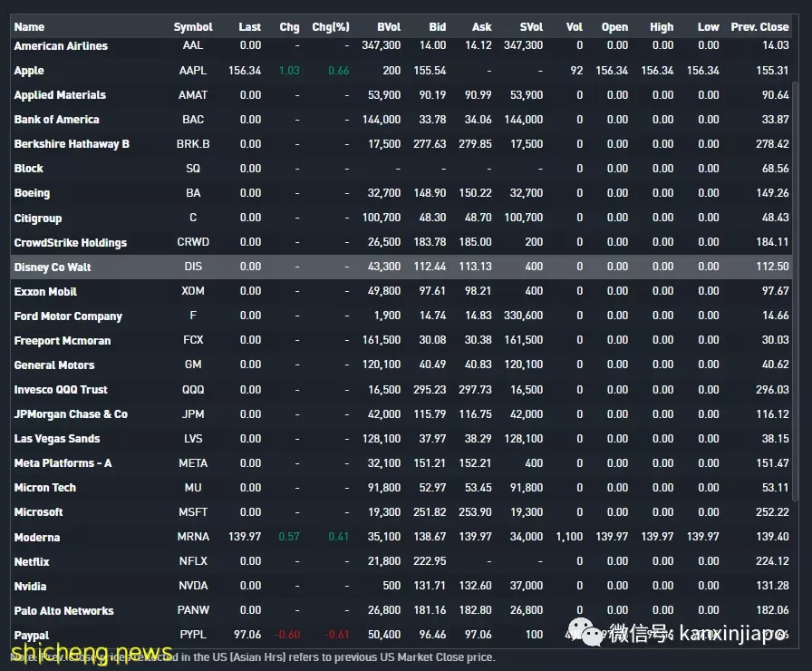This screenshot has height=671, width=812.
Task: Click the Low column header
Action: click(x=708, y=27)
